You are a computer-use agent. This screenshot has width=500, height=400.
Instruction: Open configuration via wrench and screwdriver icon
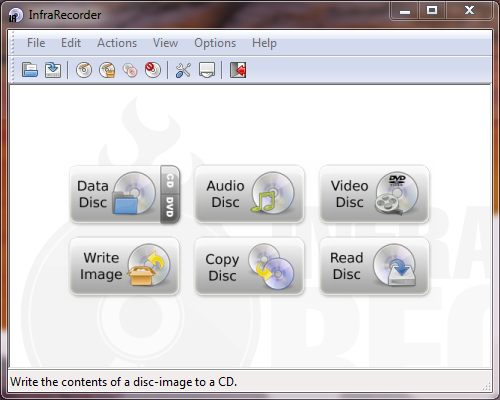click(x=183, y=70)
